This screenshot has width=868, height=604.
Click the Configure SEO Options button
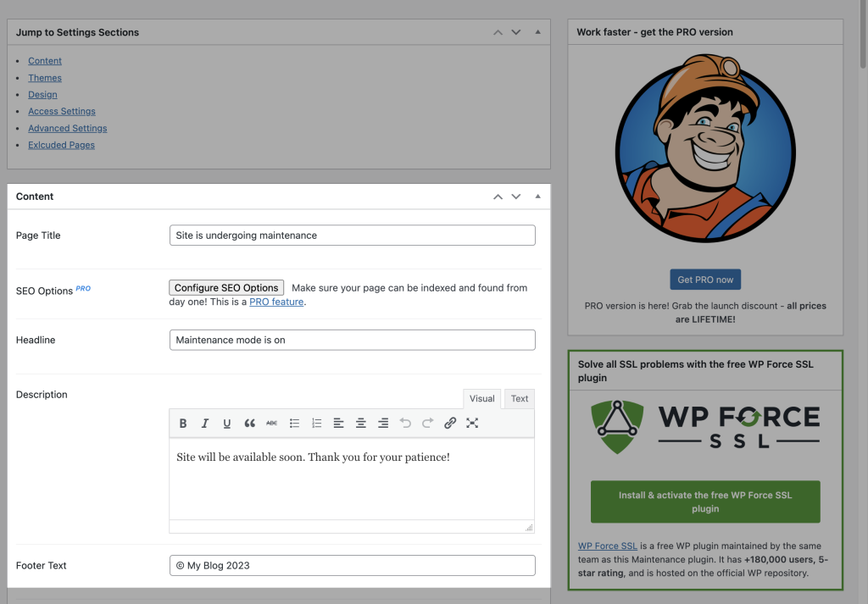click(226, 288)
